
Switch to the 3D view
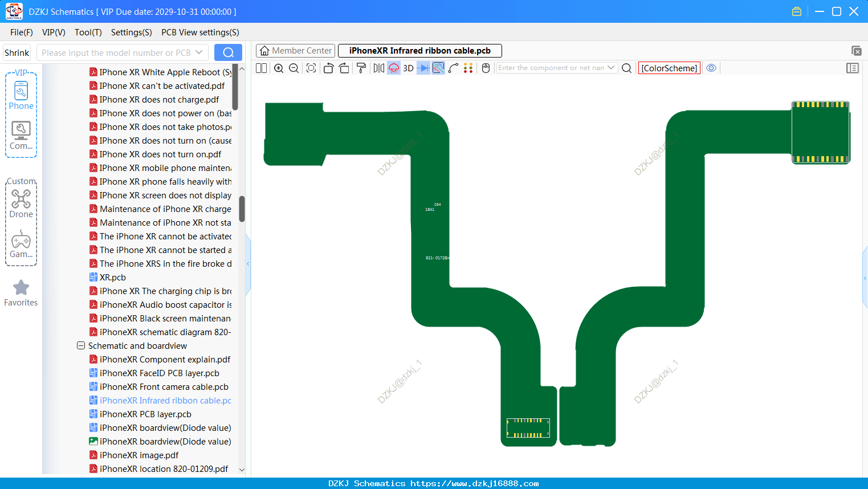(408, 68)
